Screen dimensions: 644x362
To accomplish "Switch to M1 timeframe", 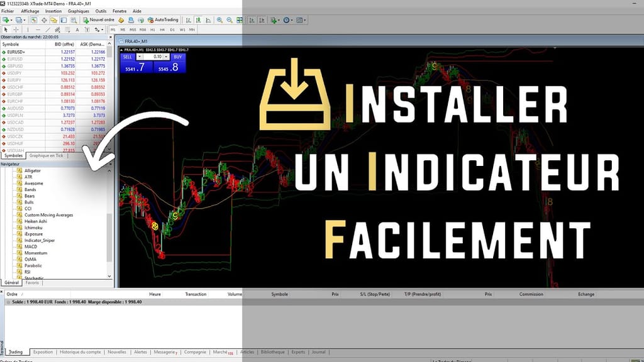I will coord(113,30).
